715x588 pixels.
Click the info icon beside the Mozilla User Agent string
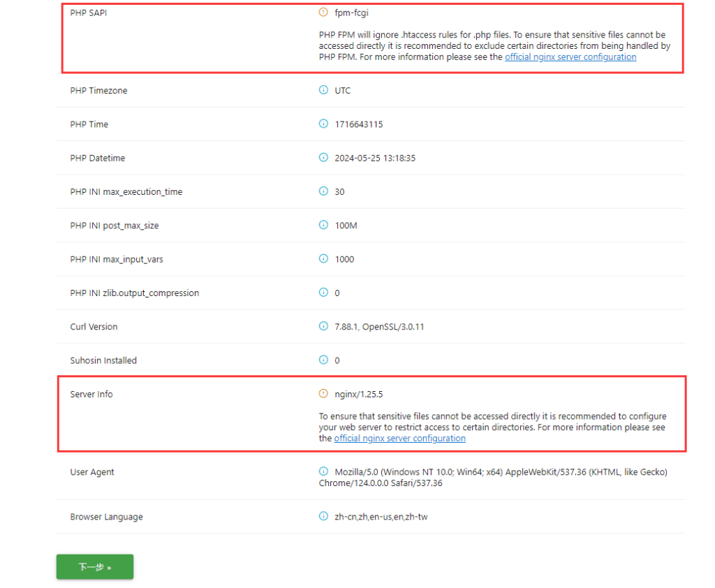(323, 471)
